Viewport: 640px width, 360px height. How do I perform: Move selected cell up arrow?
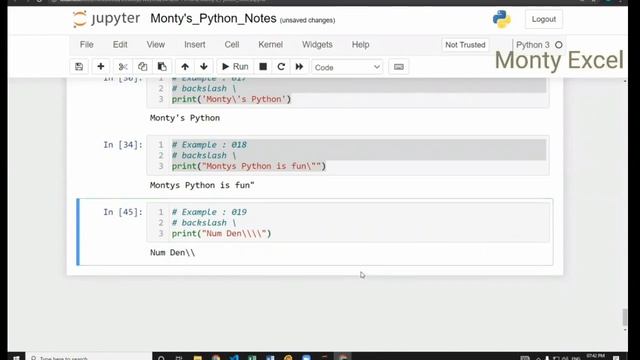point(185,67)
